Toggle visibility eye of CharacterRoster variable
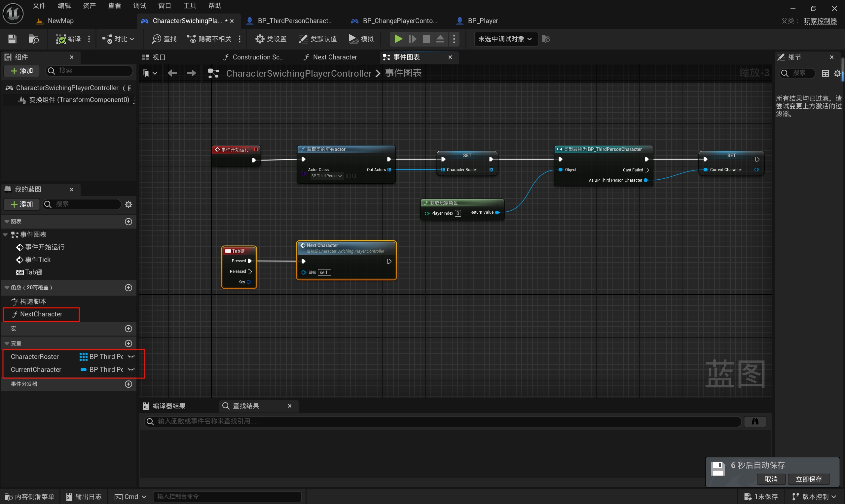The height and width of the screenshot is (504, 845). click(131, 357)
